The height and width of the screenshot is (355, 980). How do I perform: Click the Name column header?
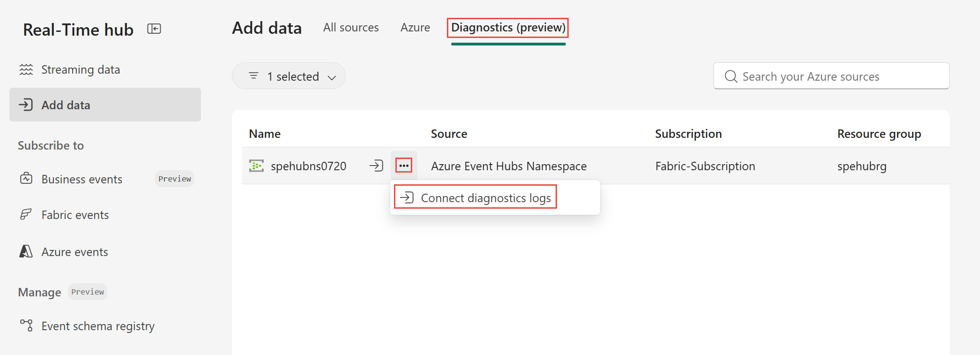click(x=265, y=134)
